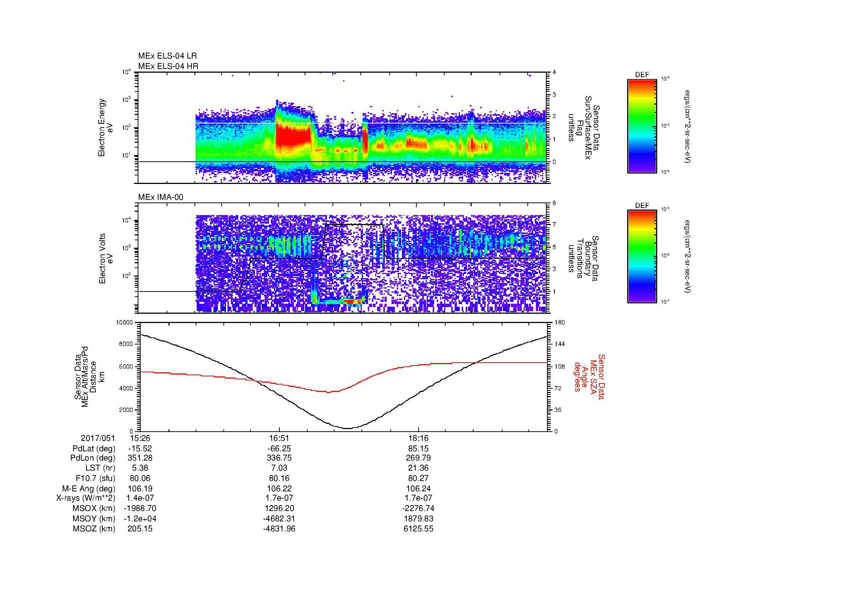Click the time tick label '18:16'
This screenshot has height=613, width=868.
[419, 438]
